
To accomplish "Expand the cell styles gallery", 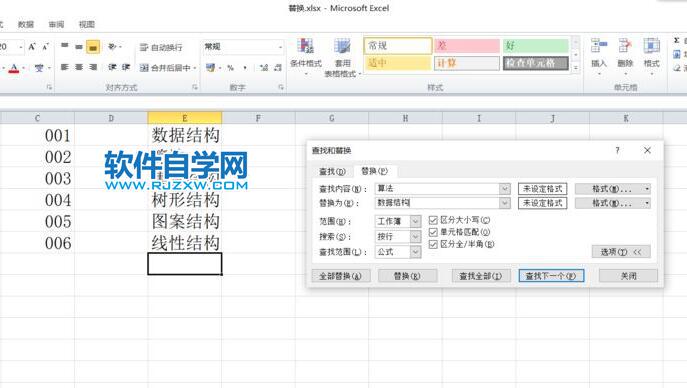I will pos(576,67).
